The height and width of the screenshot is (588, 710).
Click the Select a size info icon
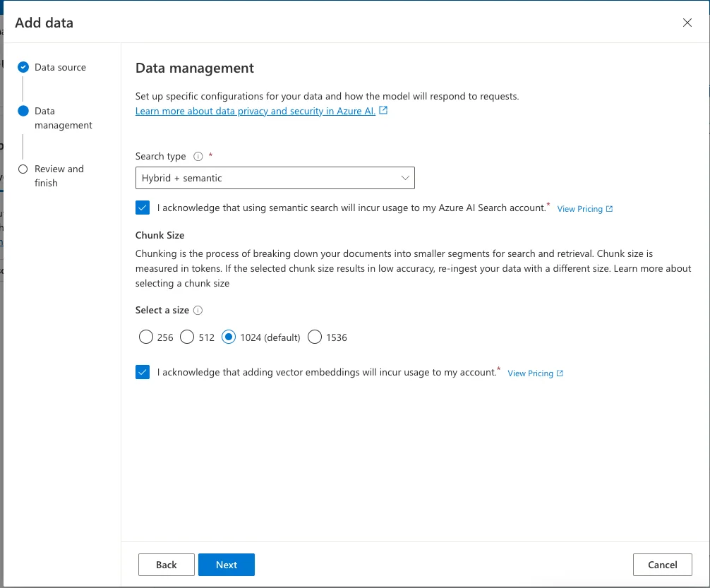pos(198,311)
